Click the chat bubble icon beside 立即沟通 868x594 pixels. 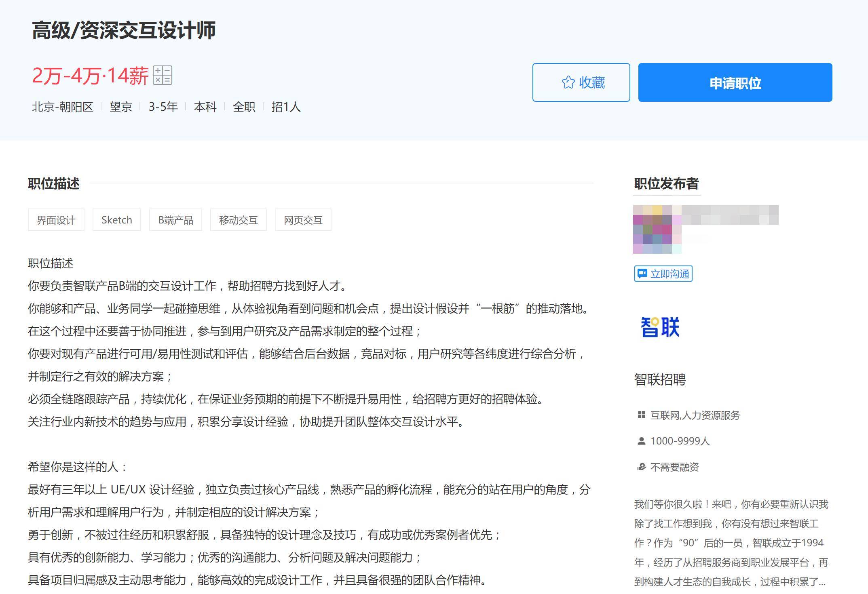click(x=643, y=274)
